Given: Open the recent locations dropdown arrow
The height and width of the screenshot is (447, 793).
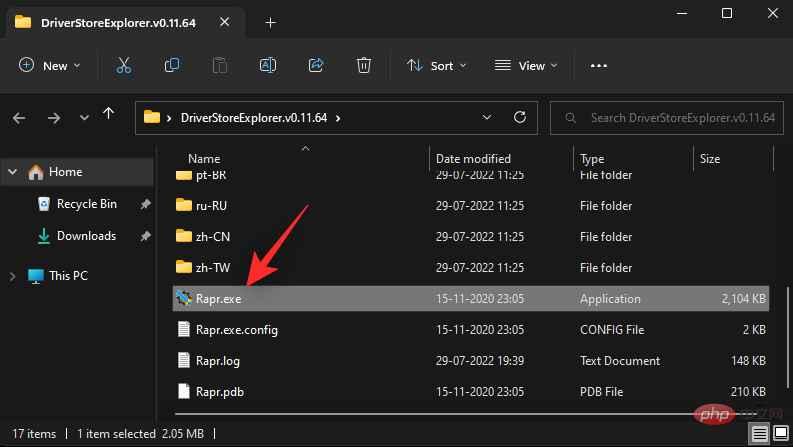Looking at the screenshot, I should click(84, 118).
